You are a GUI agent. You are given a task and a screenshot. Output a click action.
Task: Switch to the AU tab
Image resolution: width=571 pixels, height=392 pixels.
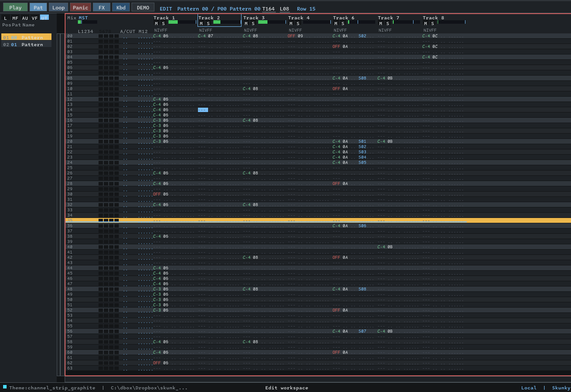click(25, 18)
